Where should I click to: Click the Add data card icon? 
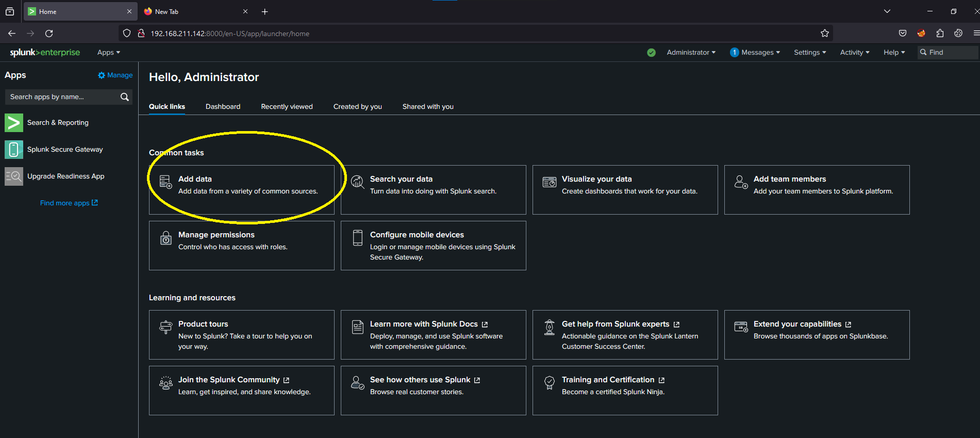(x=165, y=182)
